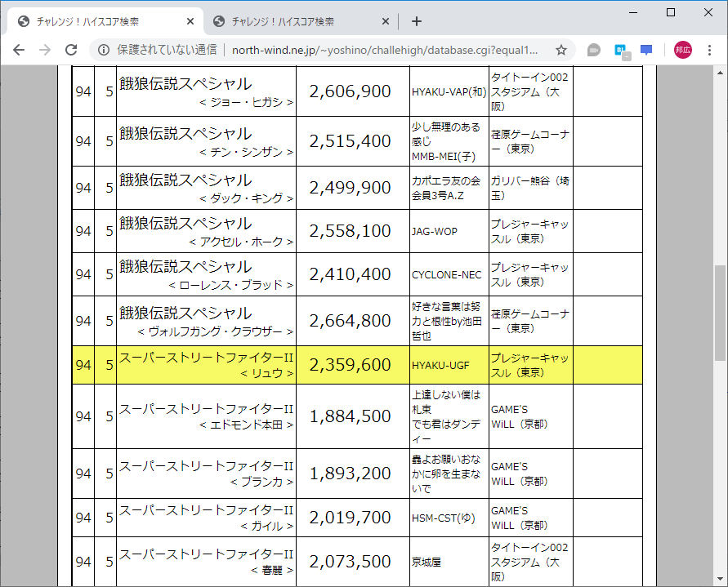This screenshot has width=728, height=587.
Task: Click player name 京城屋
Action: point(426,562)
